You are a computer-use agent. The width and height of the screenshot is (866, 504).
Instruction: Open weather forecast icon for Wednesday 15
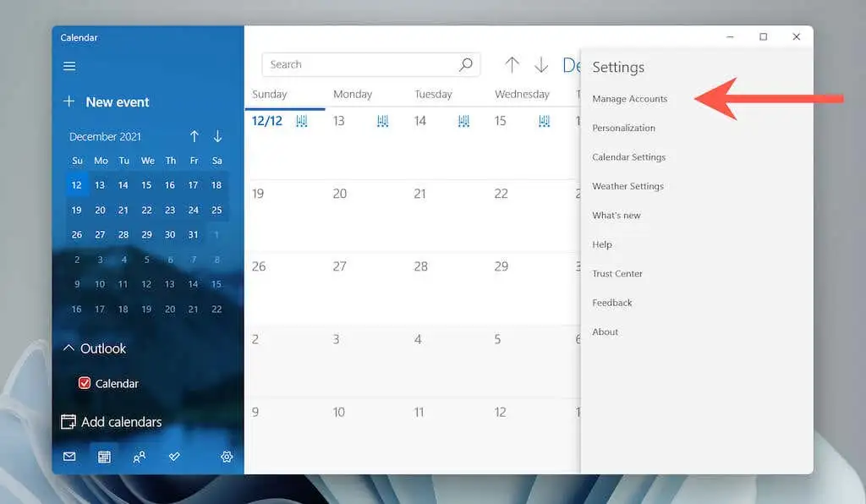[x=545, y=121]
